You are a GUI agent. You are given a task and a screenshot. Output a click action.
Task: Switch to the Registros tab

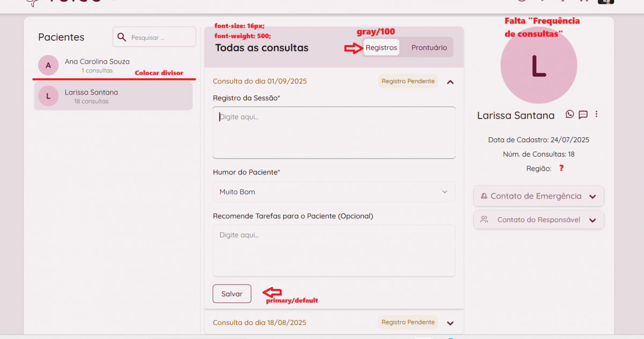click(381, 48)
